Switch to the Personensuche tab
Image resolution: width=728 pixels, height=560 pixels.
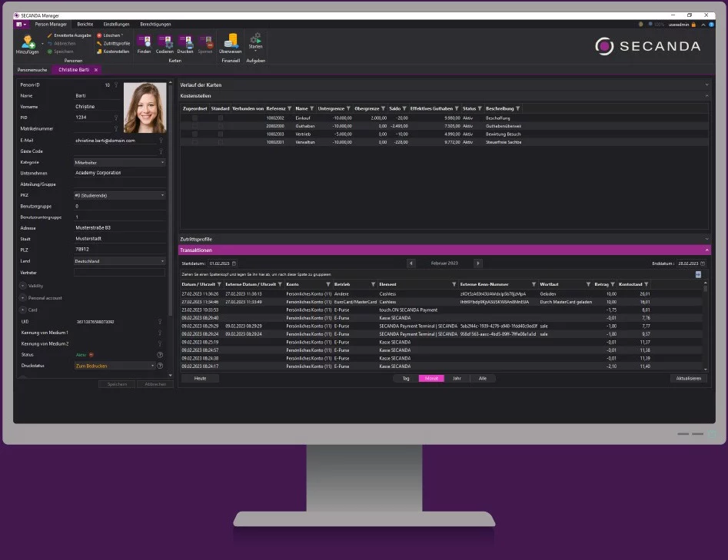pos(32,70)
